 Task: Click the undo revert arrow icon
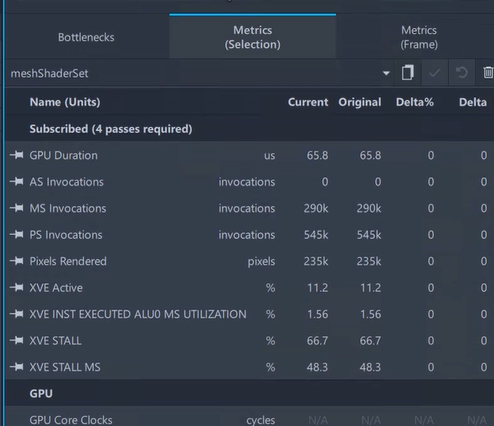click(462, 73)
